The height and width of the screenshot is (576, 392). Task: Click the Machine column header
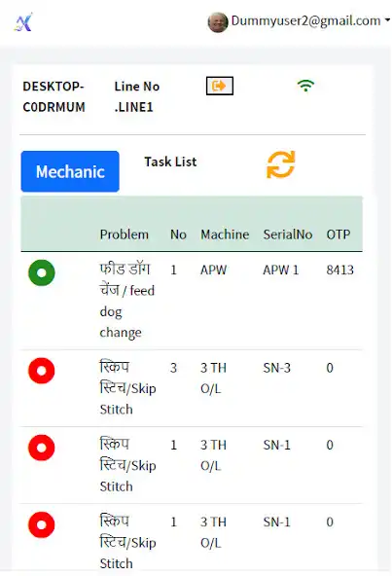[225, 234]
